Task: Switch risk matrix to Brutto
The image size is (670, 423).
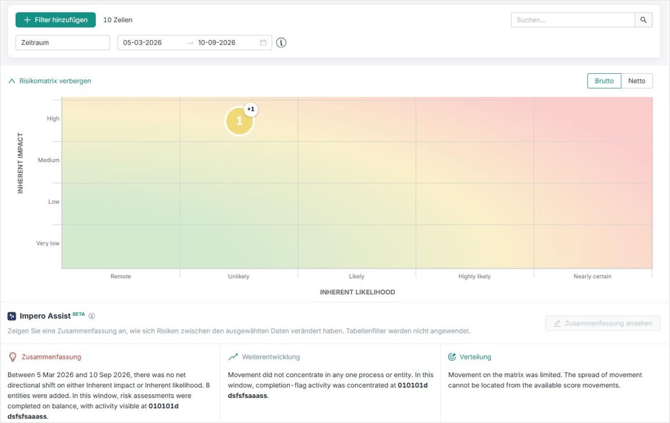Action: tap(604, 81)
